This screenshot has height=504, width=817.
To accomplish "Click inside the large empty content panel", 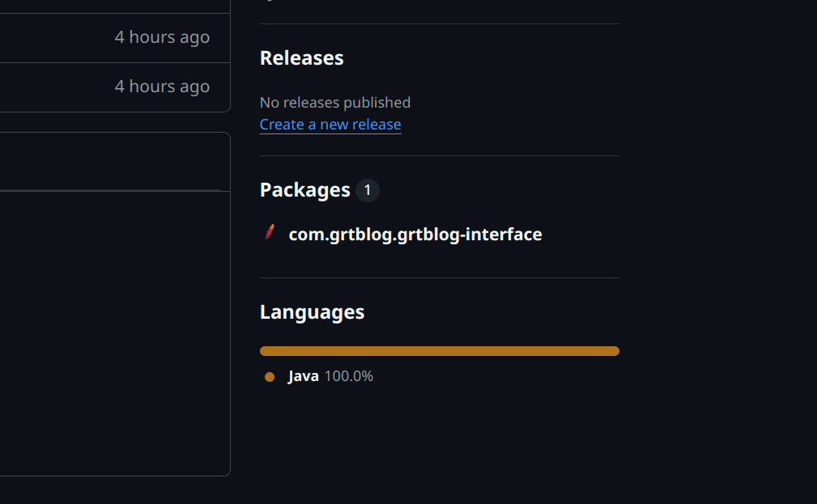I will (113, 332).
